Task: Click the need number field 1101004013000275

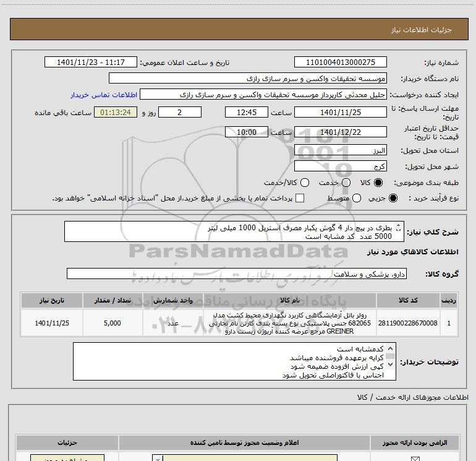Action: [340, 62]
